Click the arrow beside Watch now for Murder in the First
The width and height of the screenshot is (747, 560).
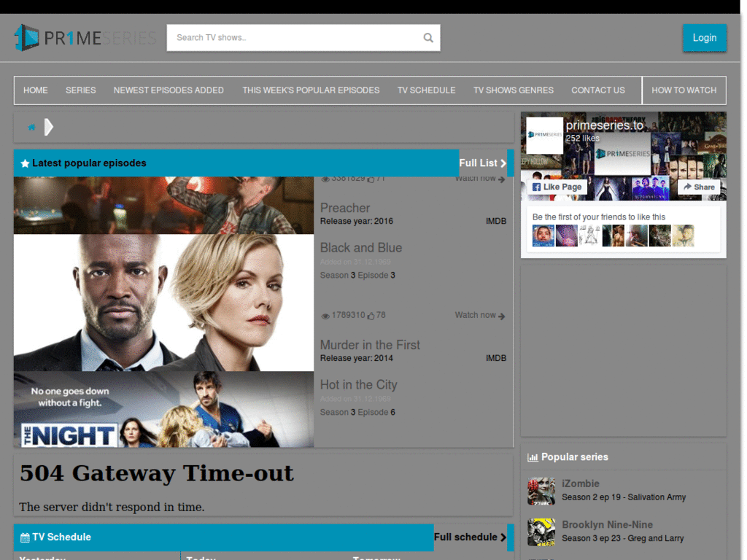501,316
